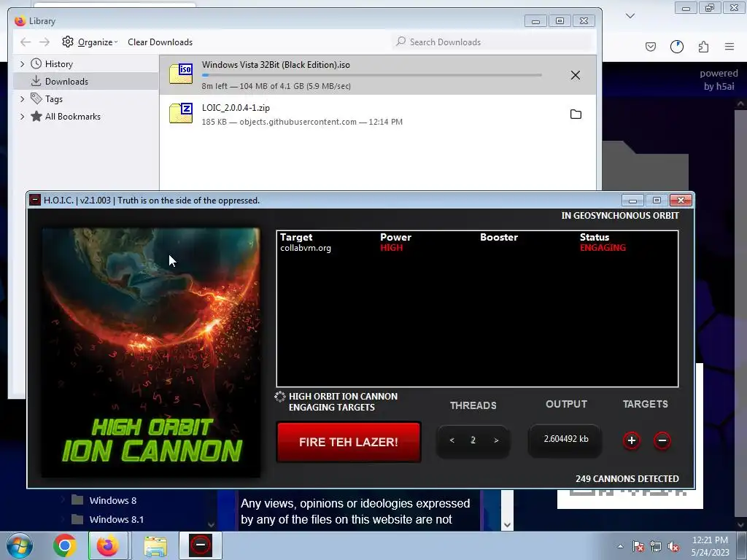
Task: Click the HOIC title bar icon
Action: [35, 200]
